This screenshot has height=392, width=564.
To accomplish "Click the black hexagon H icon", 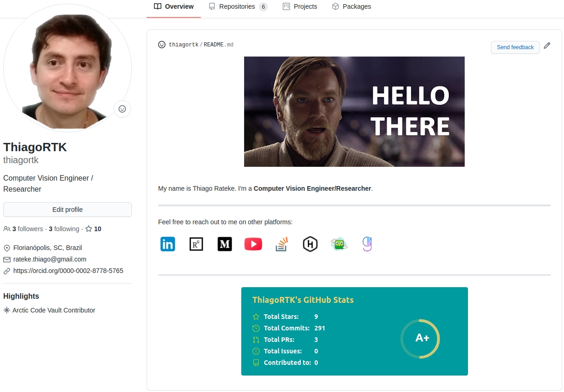I will (310, 244).
